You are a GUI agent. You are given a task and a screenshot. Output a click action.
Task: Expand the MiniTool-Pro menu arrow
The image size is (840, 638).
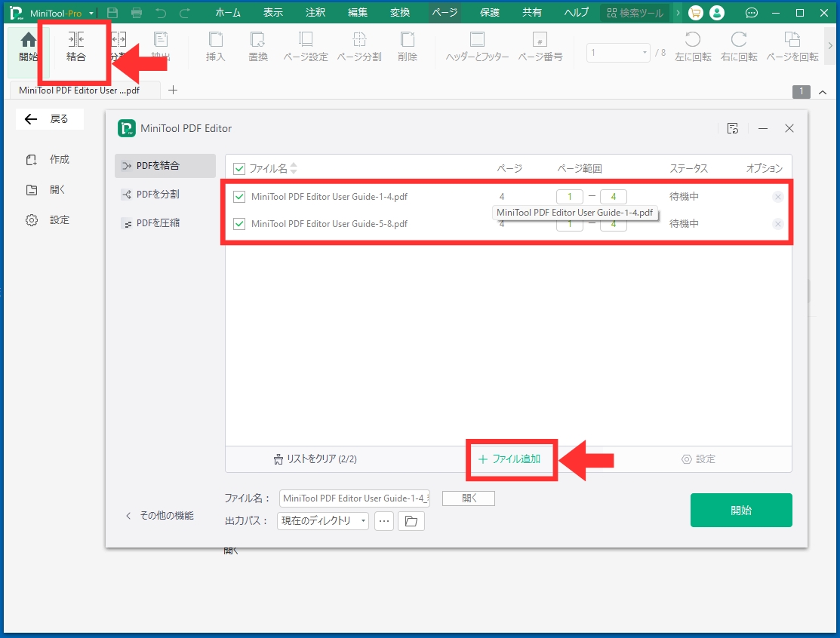(91, 14)
